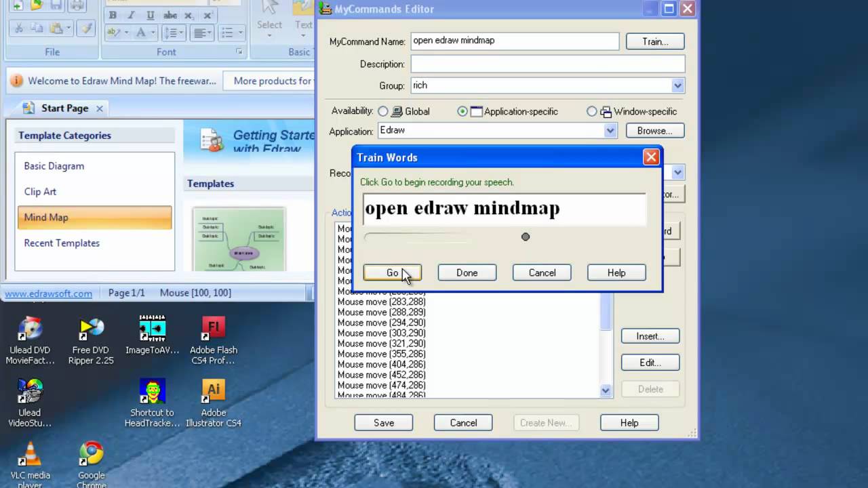This screenshot has width=868, height=488.
Task: Click the Browse... button
Action: [655, 131]
